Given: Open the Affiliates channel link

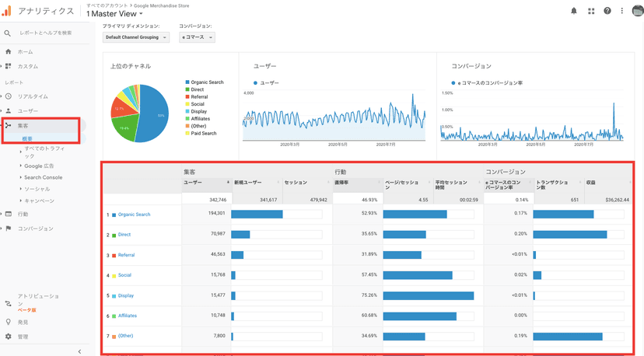Looking at the screenshot, I should coord(128,316).
